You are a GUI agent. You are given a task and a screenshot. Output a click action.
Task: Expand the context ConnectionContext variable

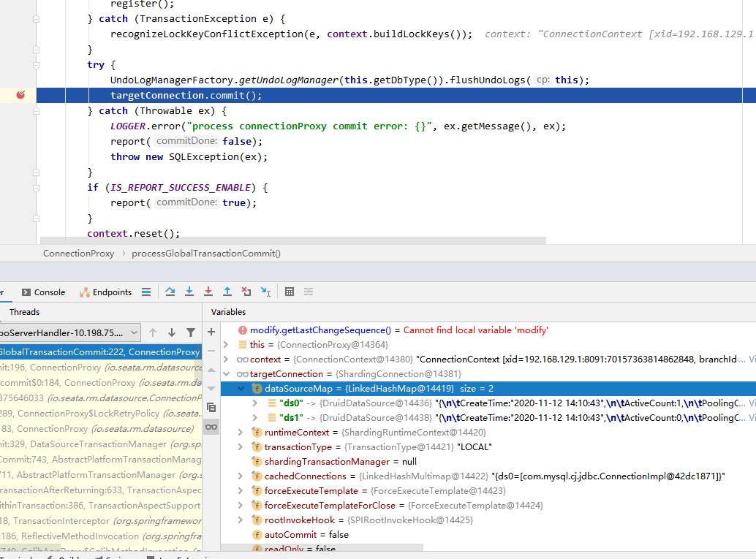(226, 359)
